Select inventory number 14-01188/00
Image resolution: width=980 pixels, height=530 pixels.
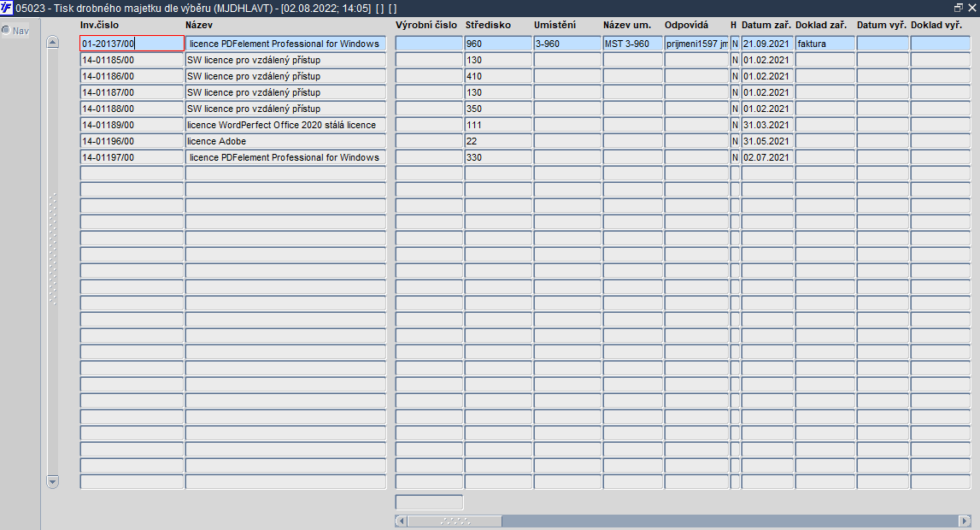[132, 108]
